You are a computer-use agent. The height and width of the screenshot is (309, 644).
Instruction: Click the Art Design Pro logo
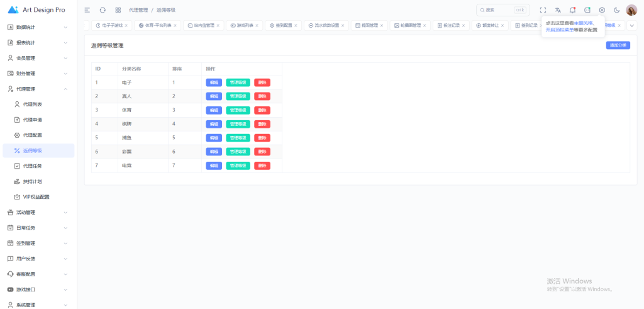(x=36, y=10)
